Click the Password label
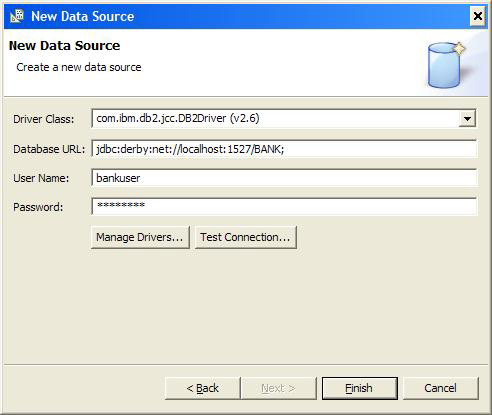The width and height of the screenshot is (492, 415). (38, 207)
